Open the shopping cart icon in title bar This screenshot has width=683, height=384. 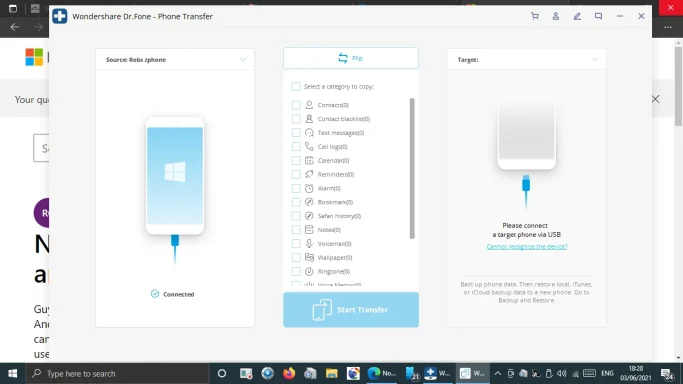pyautogui.click(x=534, y=17)
